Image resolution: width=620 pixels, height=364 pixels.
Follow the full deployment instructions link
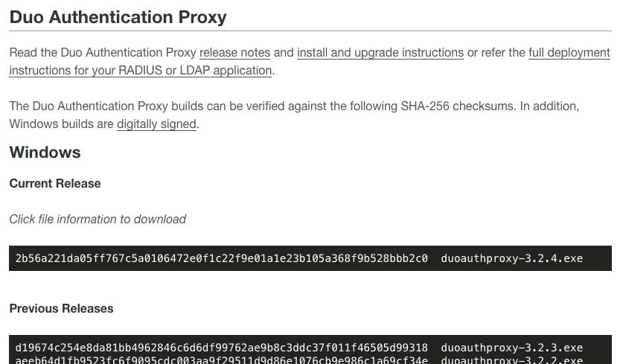(x=569, y=53)
